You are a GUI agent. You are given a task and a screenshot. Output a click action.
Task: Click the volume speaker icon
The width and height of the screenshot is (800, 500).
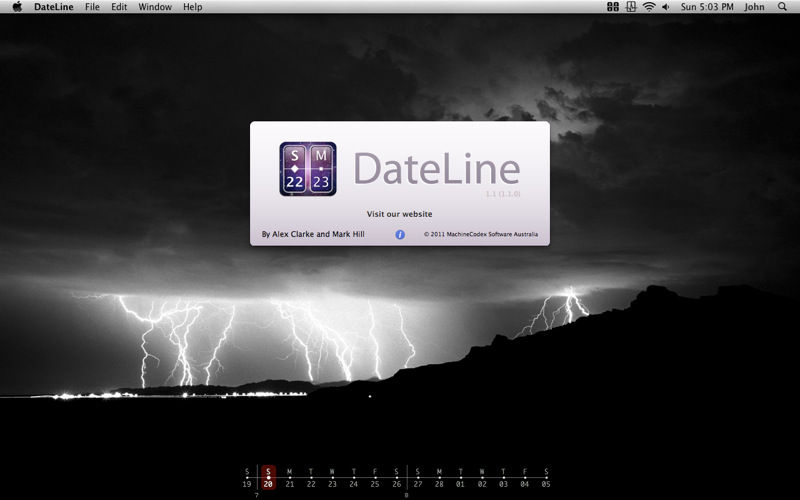point(666,7)
